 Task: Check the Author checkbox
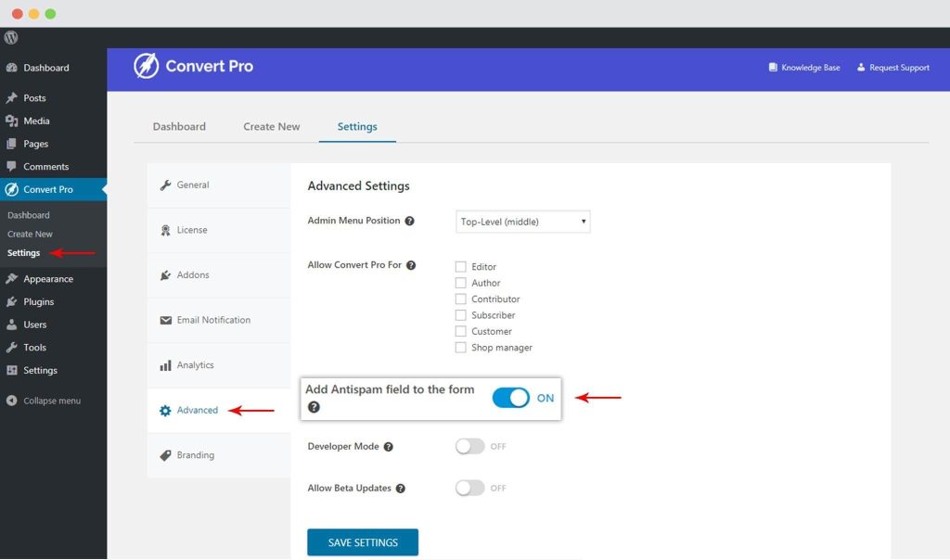(460, 283)
